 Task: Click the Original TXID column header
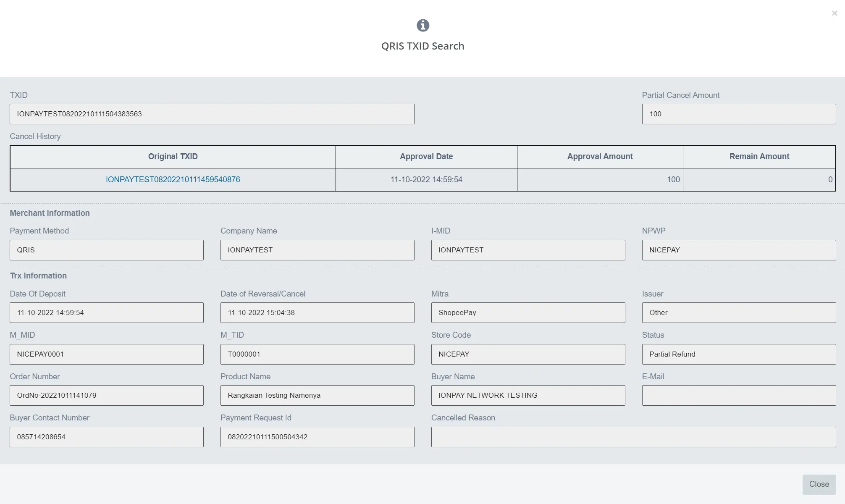click(x=173, y=156)
